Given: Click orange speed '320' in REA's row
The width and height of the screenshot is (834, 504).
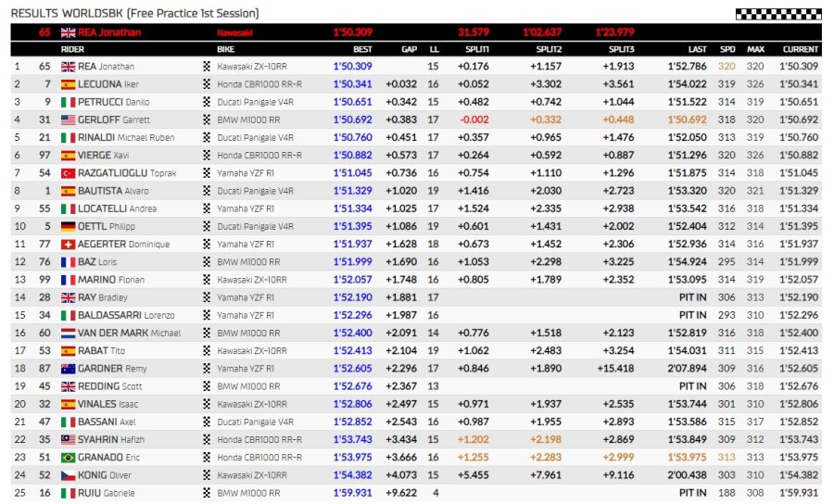Looking at the screenshot, I should pyautogui.click(x=727, y=67).
